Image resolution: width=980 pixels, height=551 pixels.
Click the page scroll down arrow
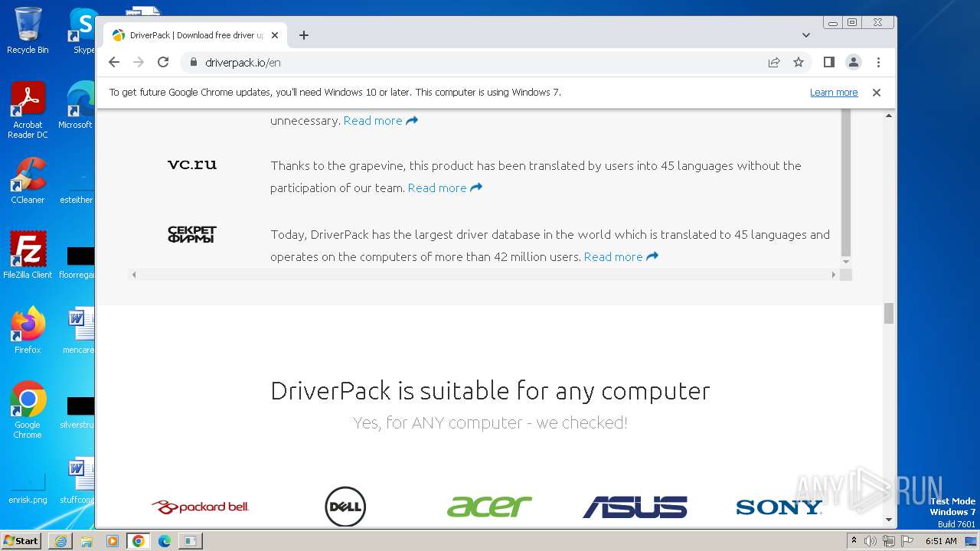889,520
